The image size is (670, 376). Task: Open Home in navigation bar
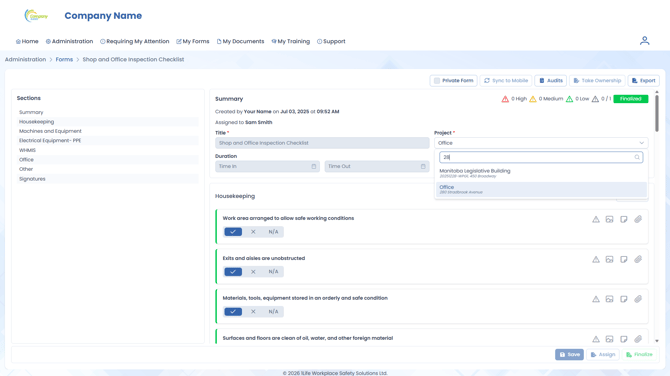[x=27, y=41]
